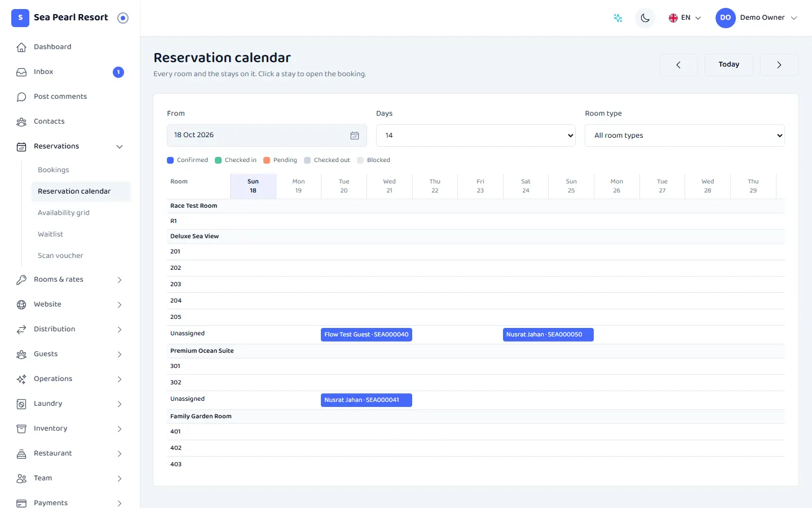Open the calendar picker icon in From field

(x=355, y=135)
